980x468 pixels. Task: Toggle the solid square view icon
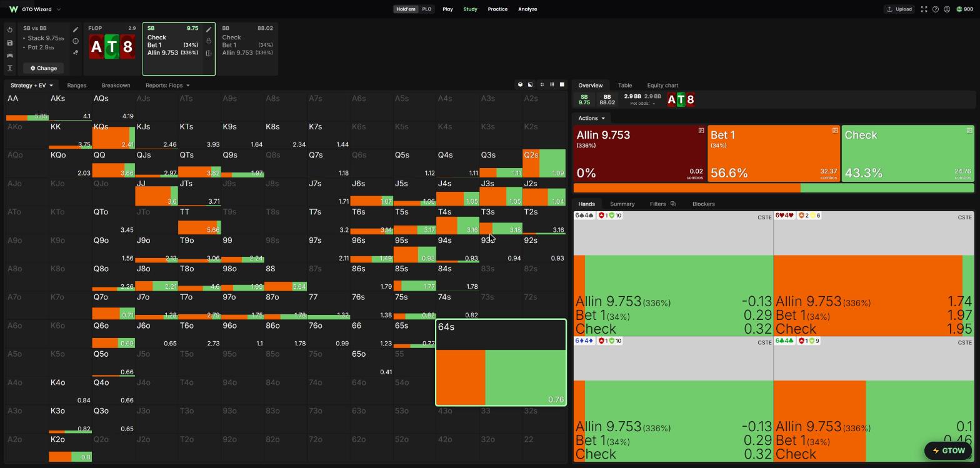click(562, 84)
